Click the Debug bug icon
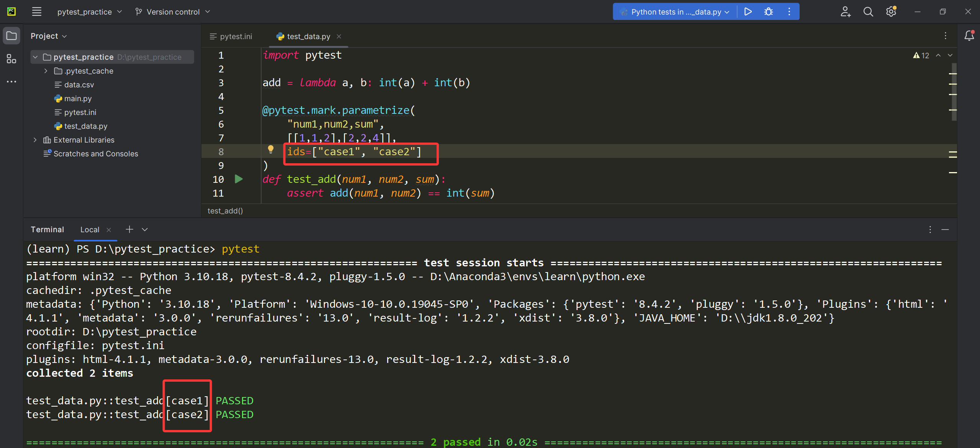 (768, 12)
